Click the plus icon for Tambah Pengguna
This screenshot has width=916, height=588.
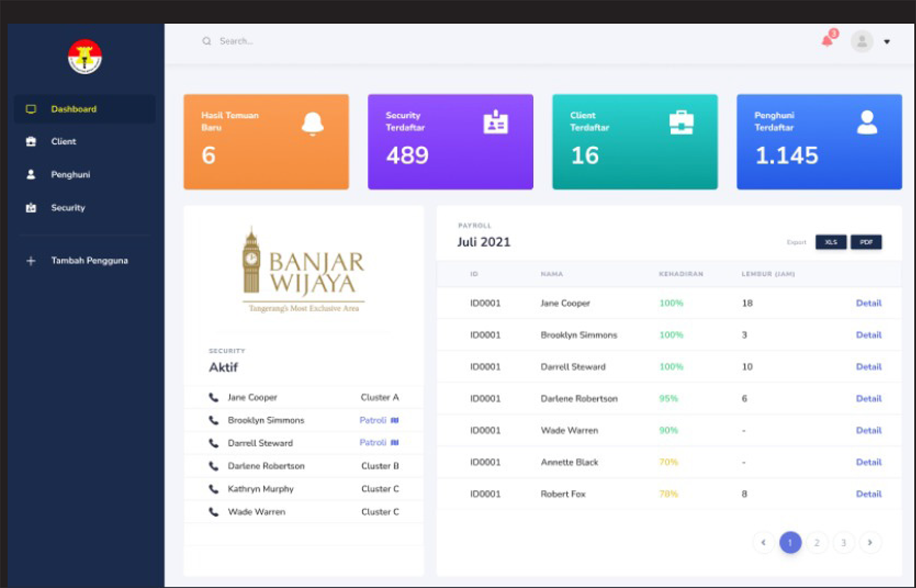31,261
